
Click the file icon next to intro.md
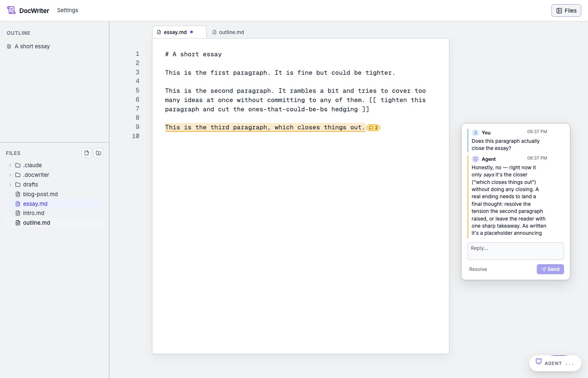[18, 213]
